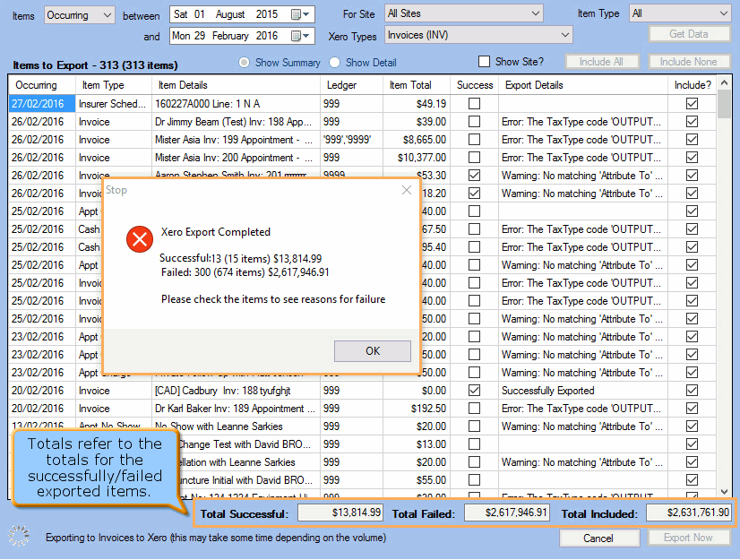Close the Stop dialog with the X
This screenshot has width=740, height=560.
[x=407, y=190]
